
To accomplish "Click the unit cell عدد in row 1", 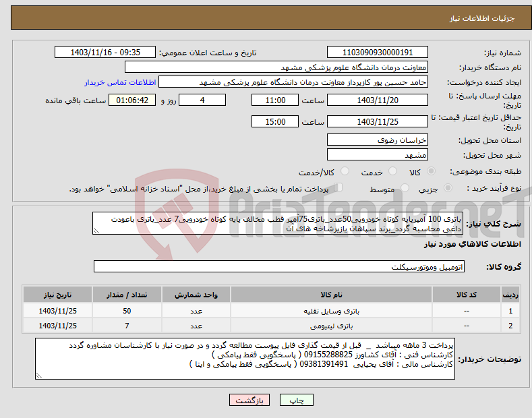I will [x=196, y=311].
